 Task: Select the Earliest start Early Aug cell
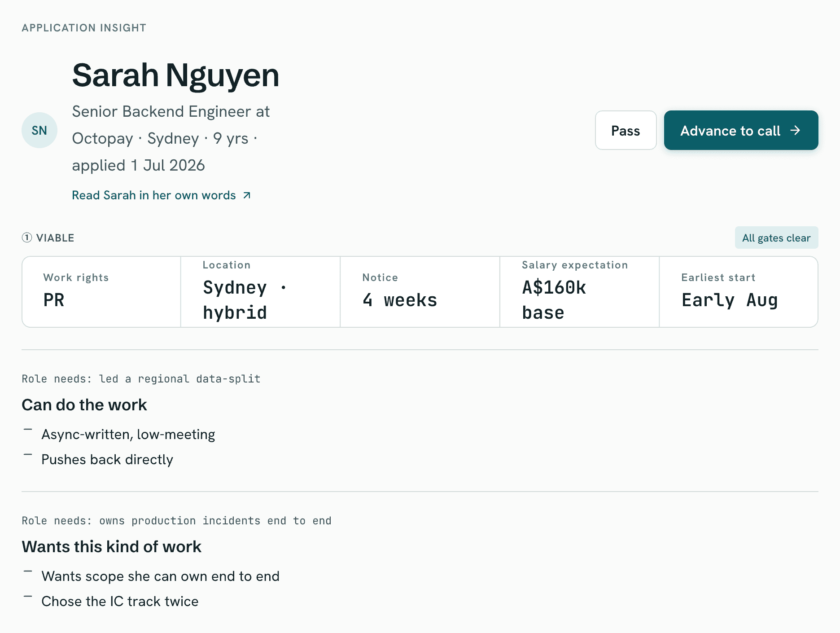739,292
